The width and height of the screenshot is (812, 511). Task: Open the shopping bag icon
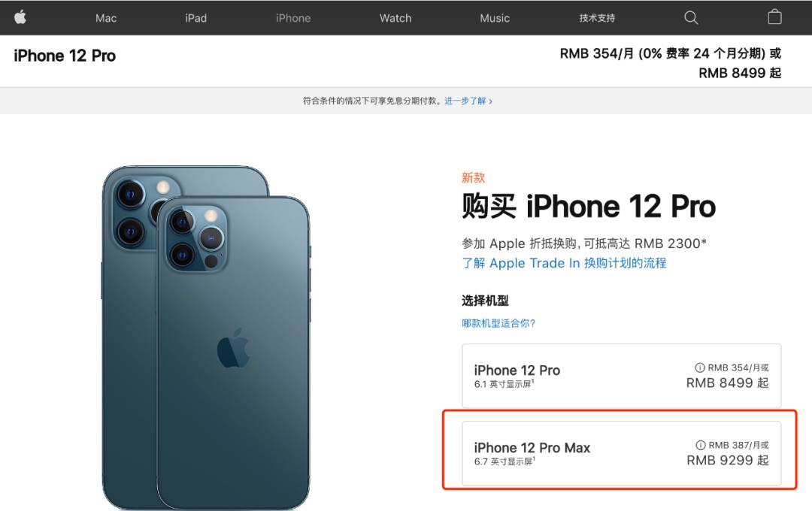click(x=774, y=17)
